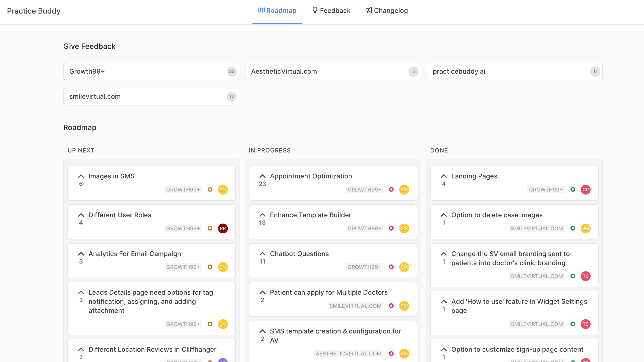Upvote the Images in SMS feature
The width and height of the screenshot is (644, 362).
[81, 176]
